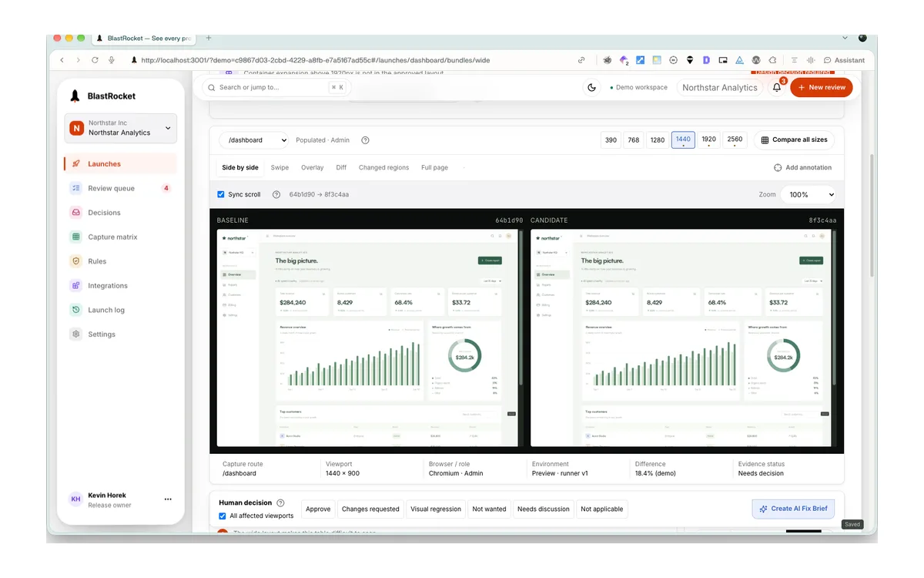Click the Create AI Fix Brief button
924x578 pixels.
[793, 509]
